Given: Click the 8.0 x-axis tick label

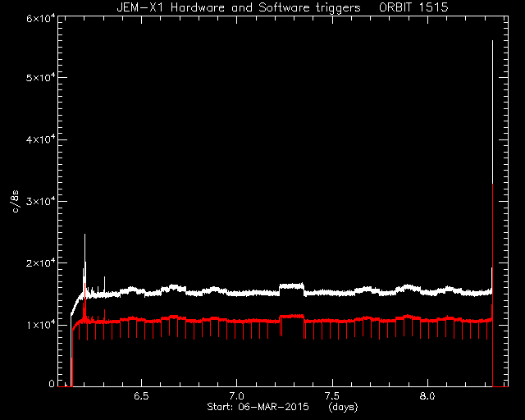Looking at the screenshot, I should pyautogui.click(x=427, y=396).
